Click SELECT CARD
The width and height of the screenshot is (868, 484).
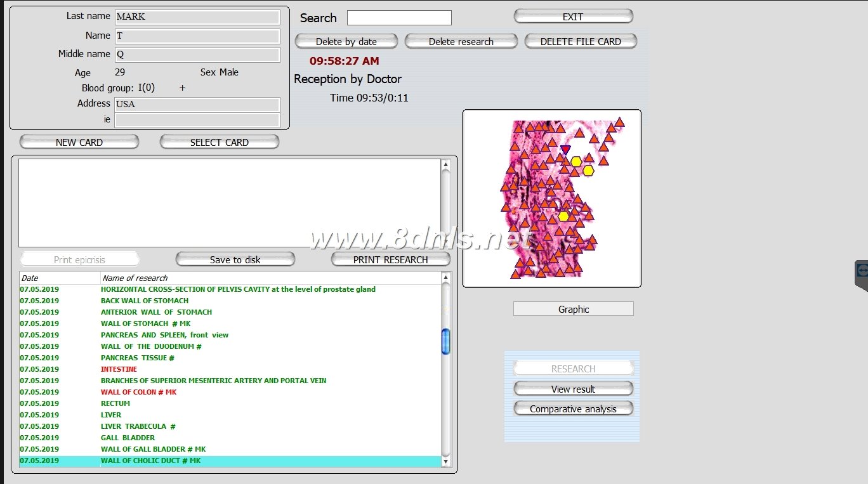[219, 141]
